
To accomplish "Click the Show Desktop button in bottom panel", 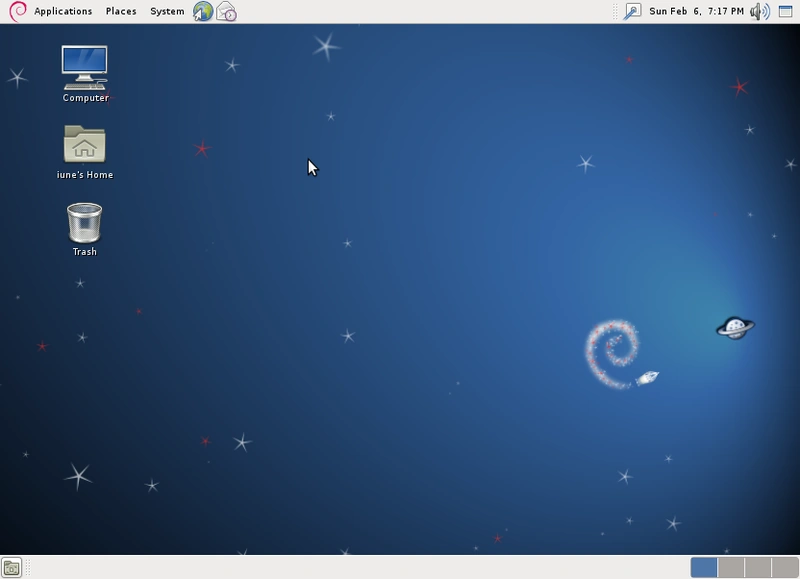I will tap(11, 567).
